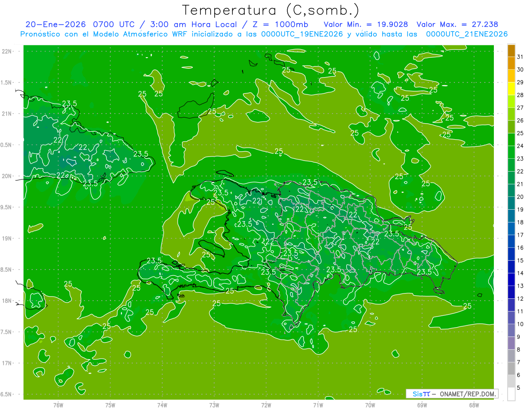
Task: Click the color scale label "28"
Action: 520,95
